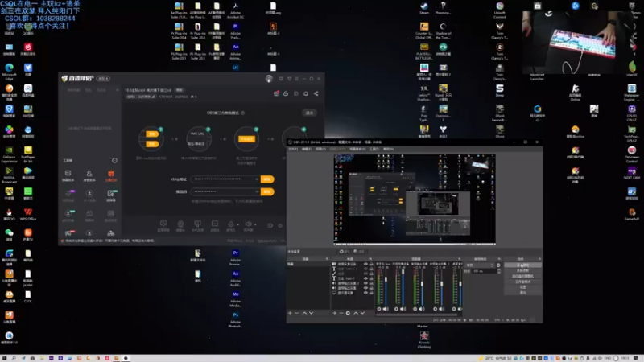Click the bell notification icon in streaming app

306,93
